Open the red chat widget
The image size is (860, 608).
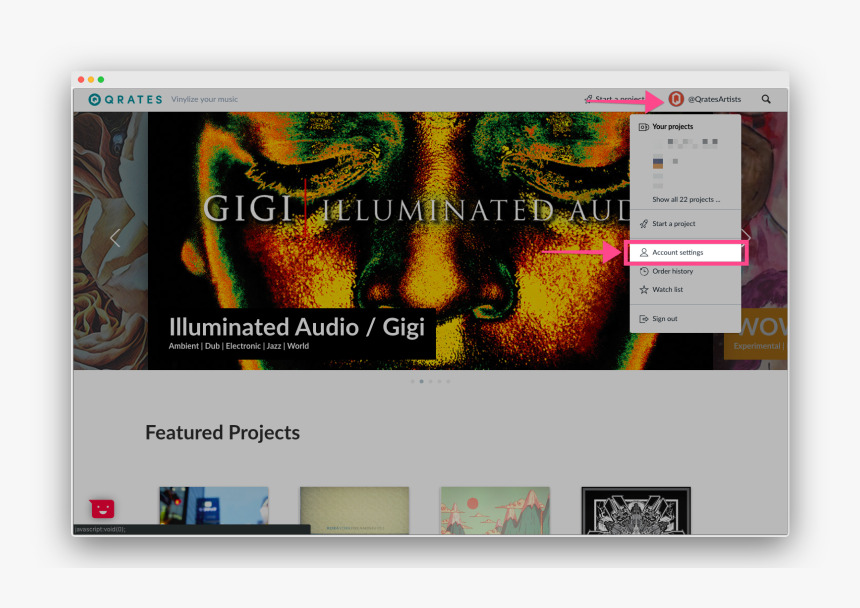coord(103,509)
